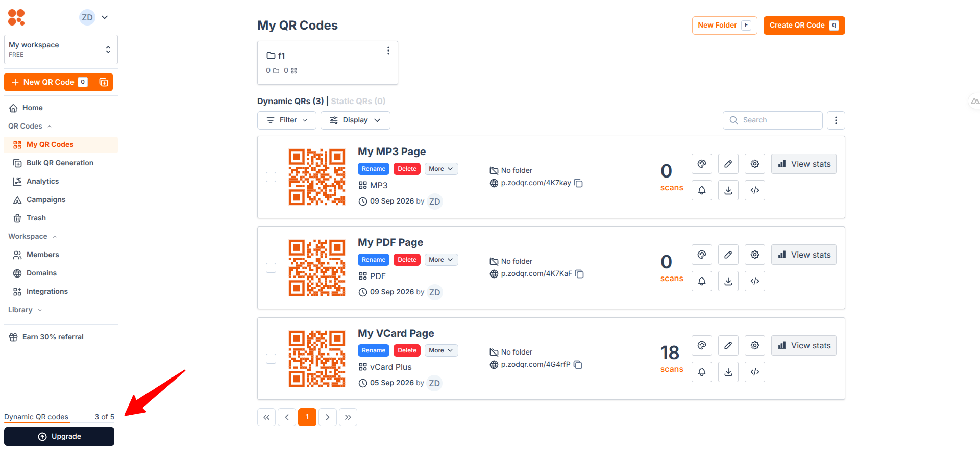Open the Display dropdown
The height and width of the screenshot is (454, 980).
(355, 120)
